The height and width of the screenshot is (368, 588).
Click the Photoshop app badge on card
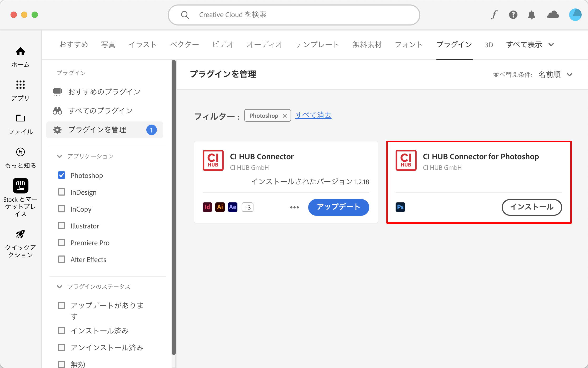pos(400,207)
